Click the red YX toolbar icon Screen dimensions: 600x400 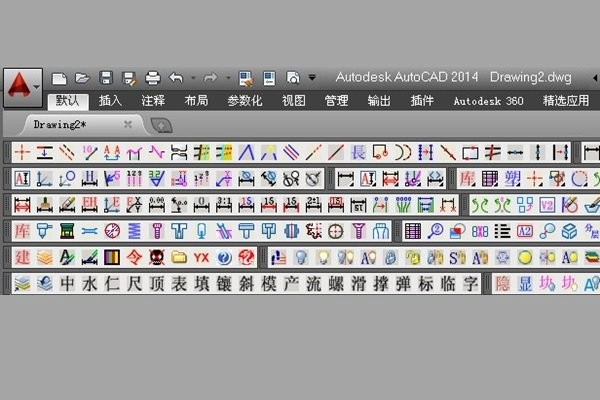point(201,257)
